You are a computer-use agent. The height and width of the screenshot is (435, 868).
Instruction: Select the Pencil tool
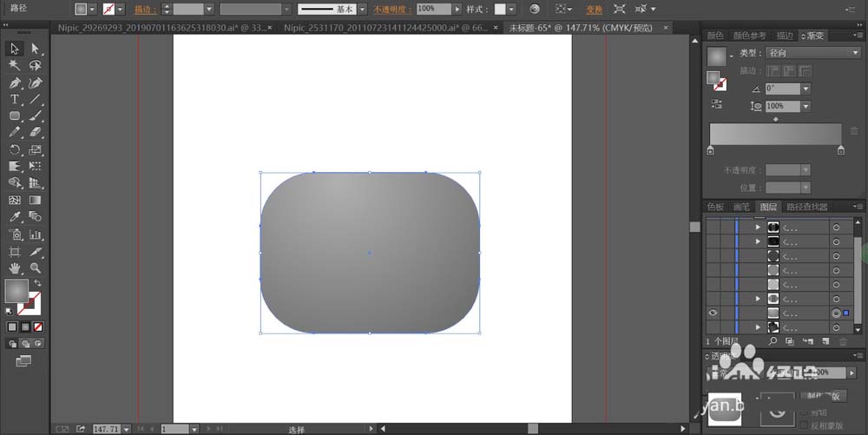coord(15,133)
